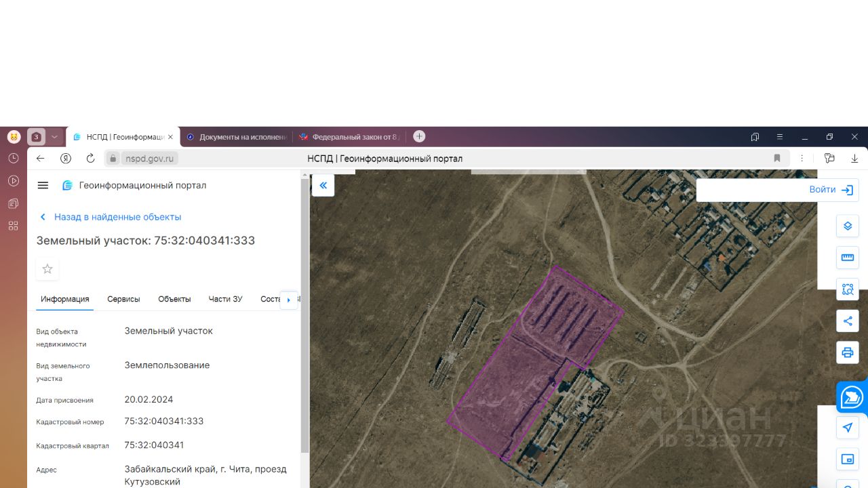Open browser history from the sidebar
Screen dimensions: 868x488
(x=14, y=158)
